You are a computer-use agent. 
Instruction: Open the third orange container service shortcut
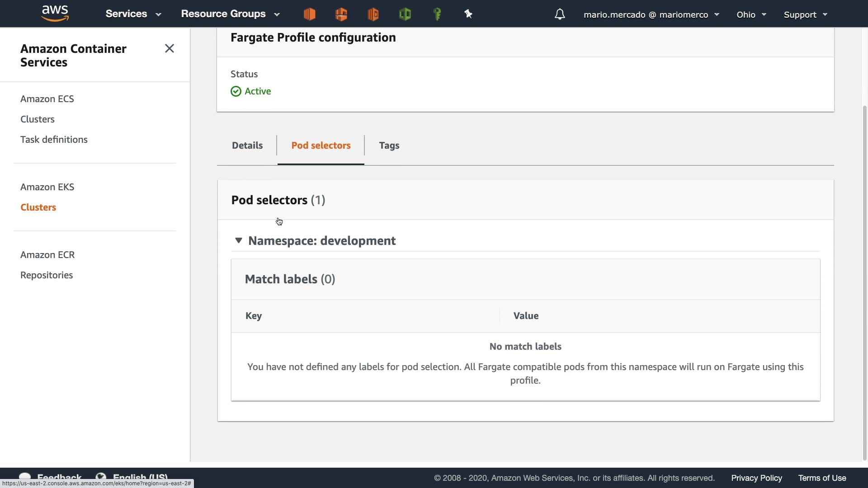point(373,14)
